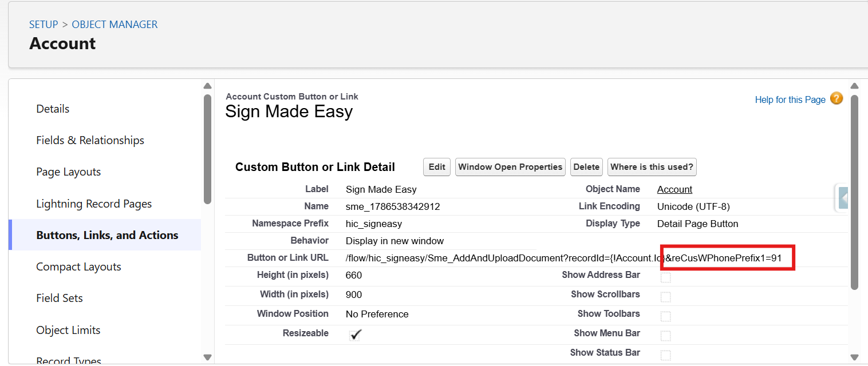The width and height of the screenshot is (868, 366).
Task: Toggle the Resizeable checkmark
Action: (356, 335)
